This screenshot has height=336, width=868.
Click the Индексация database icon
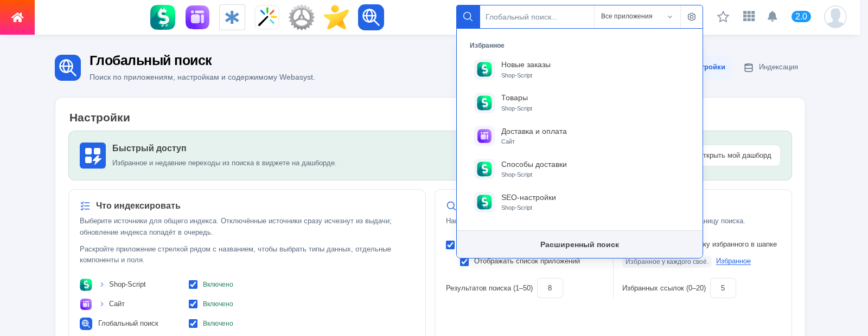pos(749,68)
